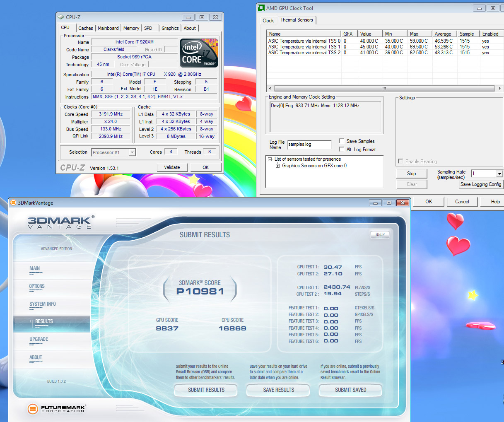Click Cancel in AMD GPU Clock Tool
Image resolution: width=504 pixels, height=422 pixels.
pyautogui.click(x=462, y=202)
